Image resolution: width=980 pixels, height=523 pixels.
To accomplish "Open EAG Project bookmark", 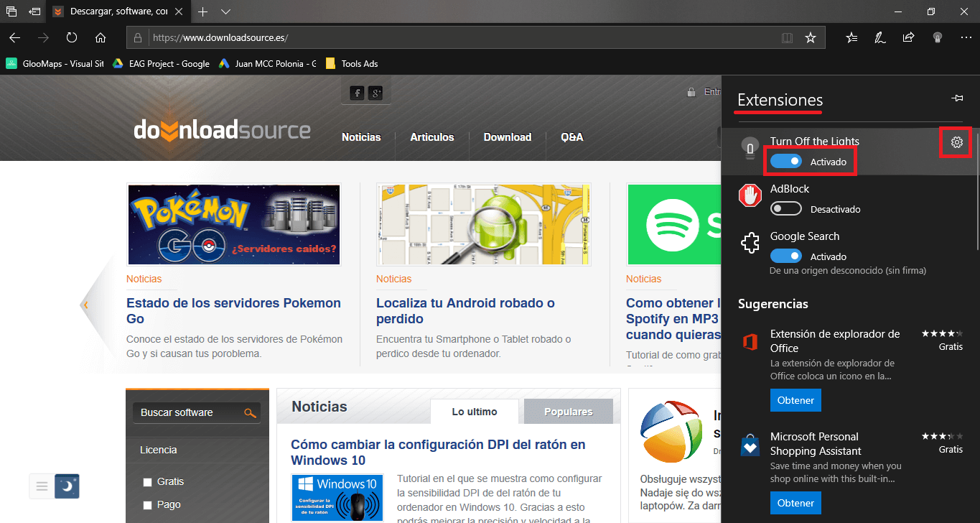I will pyautogui.click(x=161, y=63).
